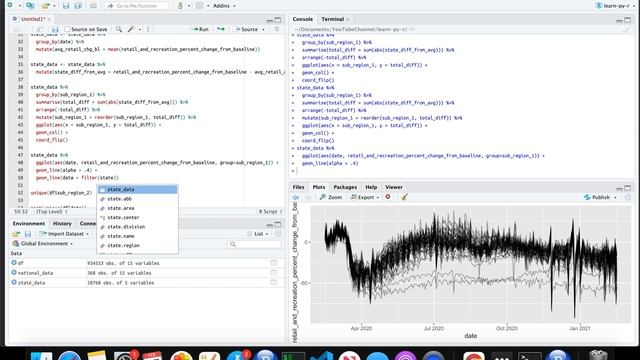Open the table view icon for df row

click(x=273, y=263)
